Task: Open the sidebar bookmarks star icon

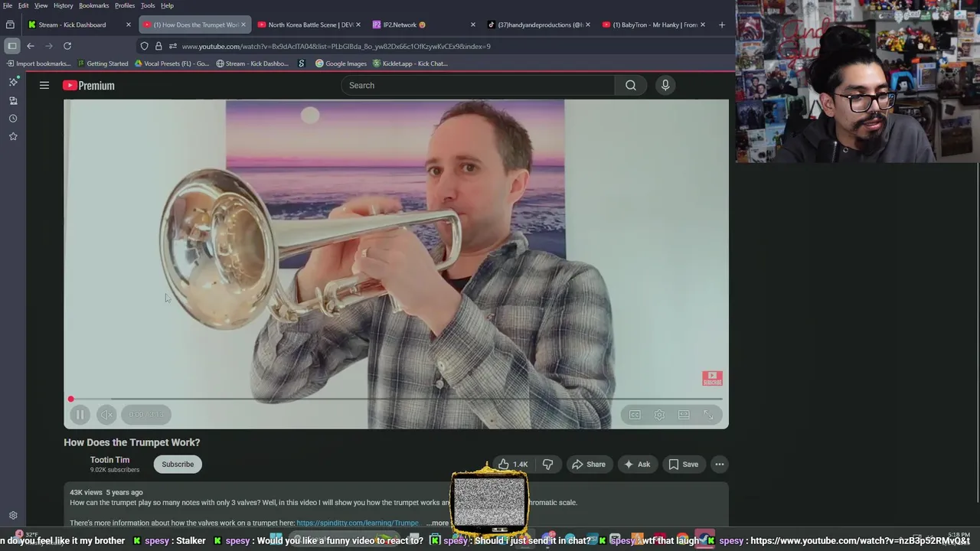Action: tap(13, 136)
